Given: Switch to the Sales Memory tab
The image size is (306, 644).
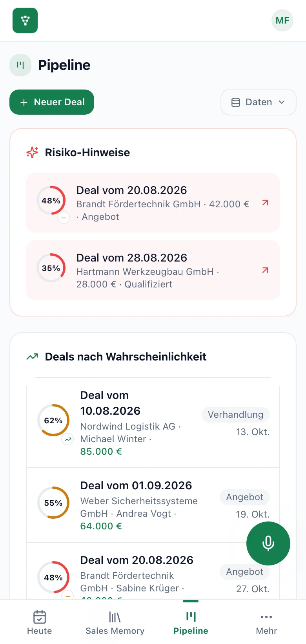Looking at the screenshot, I should click(x=115, y=623).
